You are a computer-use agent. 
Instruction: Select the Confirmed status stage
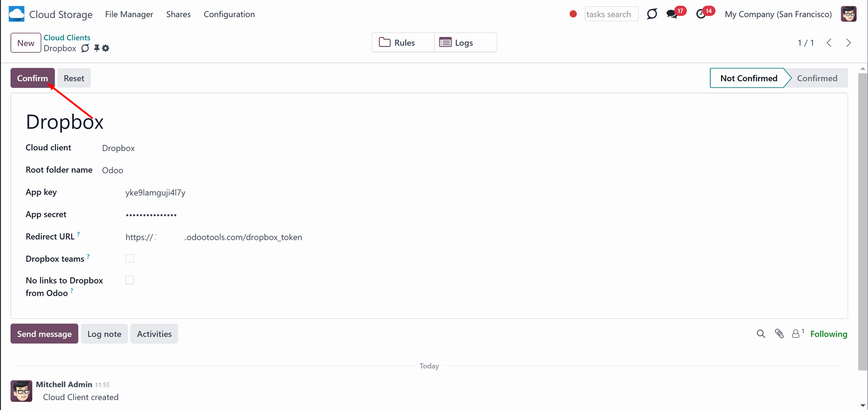click(817, 78)
